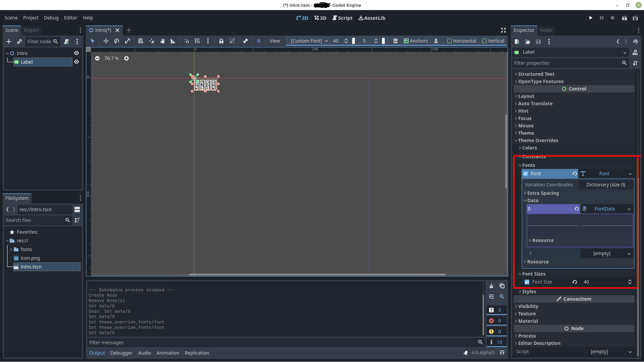Expand the fonts folder in FileSystem
The image size is (644, 362).
(11, 249)
